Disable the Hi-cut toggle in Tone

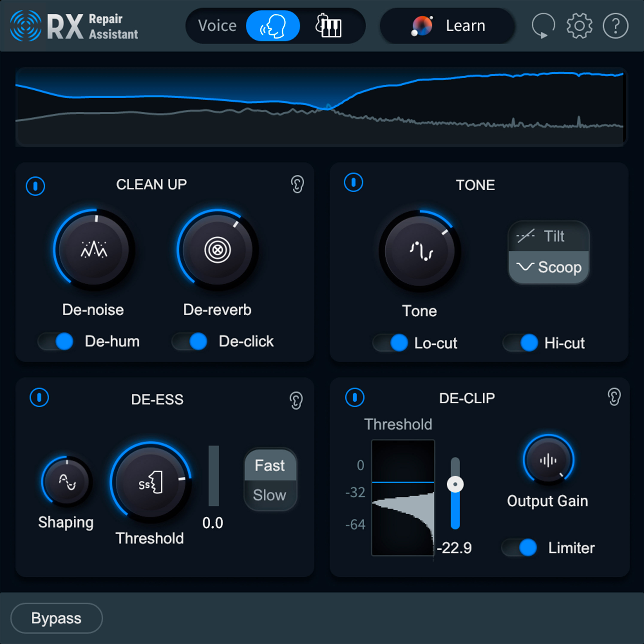(521, 343)
